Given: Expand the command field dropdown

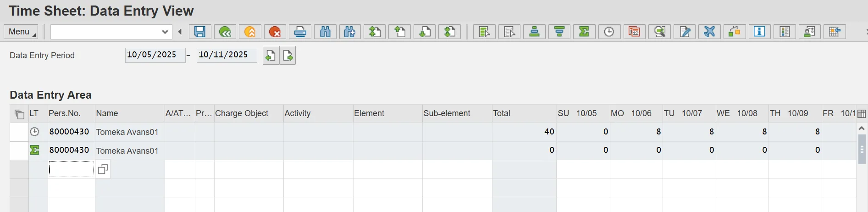Looking at the screenshot, I should point(165,32).
